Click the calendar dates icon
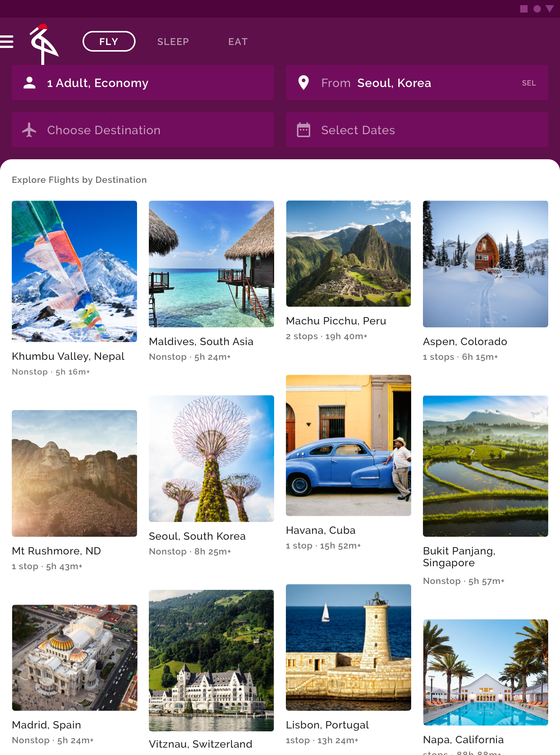This screenshot has width=560, height=755. (x=303, y=130)
